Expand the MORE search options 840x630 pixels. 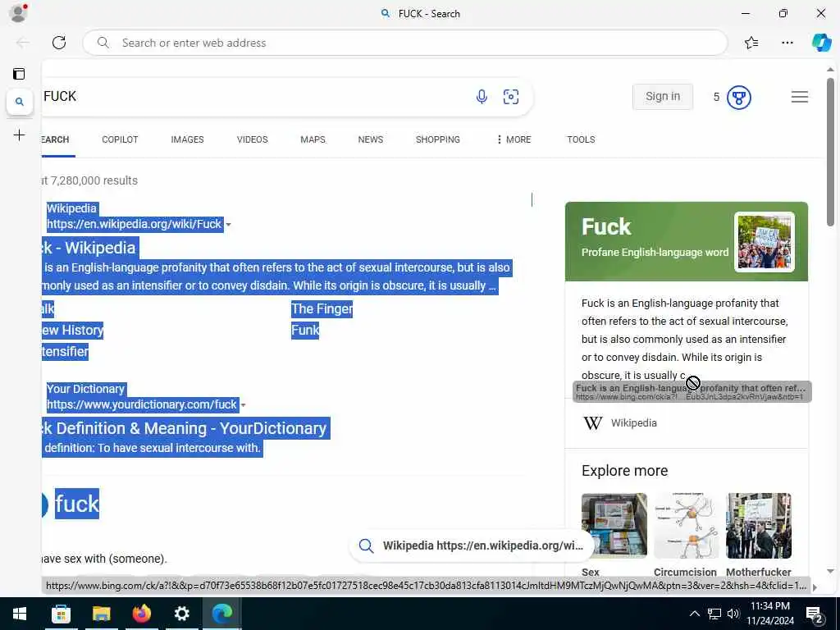(514, 139)
